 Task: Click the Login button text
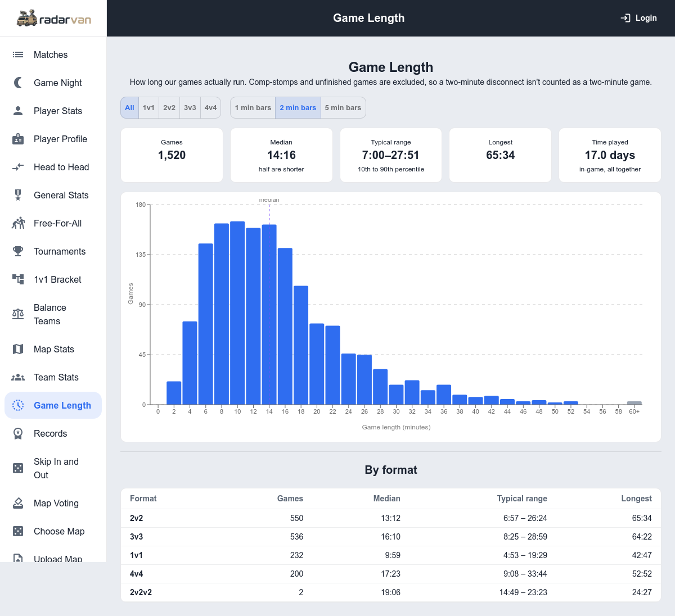click(x=646, y=18)
